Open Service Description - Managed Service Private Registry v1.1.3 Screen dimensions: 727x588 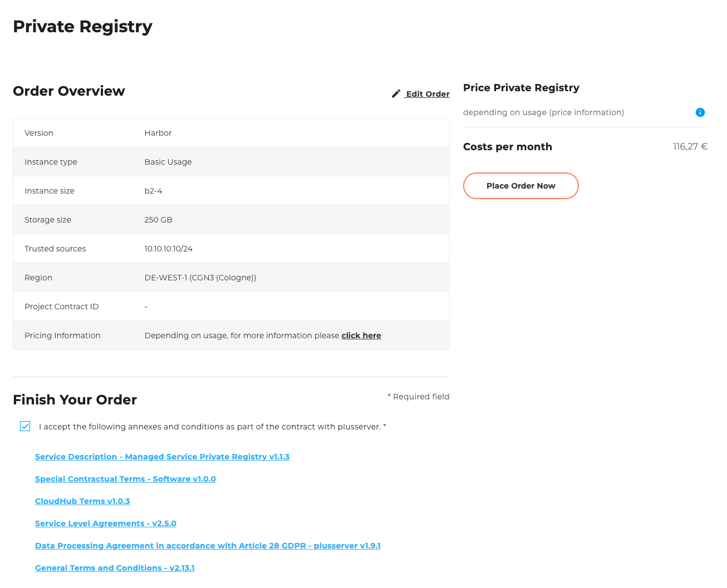[162, 457]
